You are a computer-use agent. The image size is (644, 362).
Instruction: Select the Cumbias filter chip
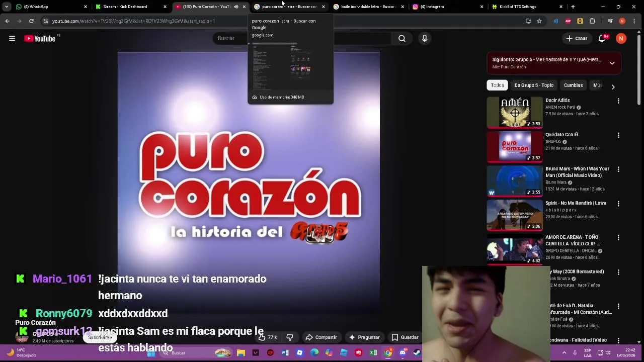click(x=573, y=85)
